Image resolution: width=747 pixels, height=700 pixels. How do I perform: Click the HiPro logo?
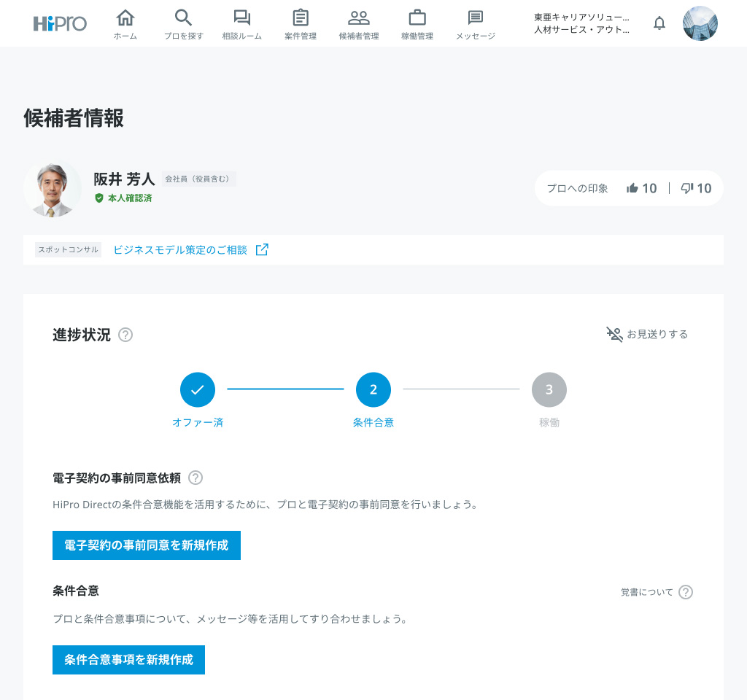point(60,23)
